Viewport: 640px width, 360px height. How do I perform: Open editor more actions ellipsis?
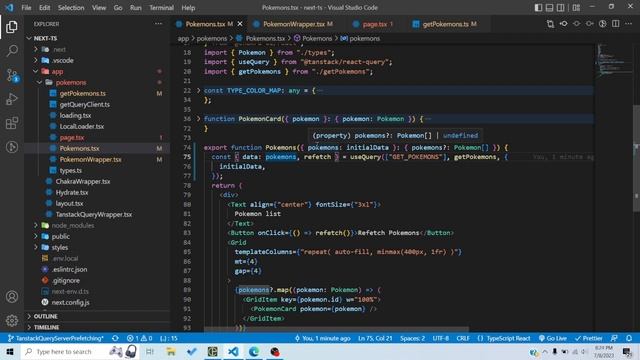629,24
